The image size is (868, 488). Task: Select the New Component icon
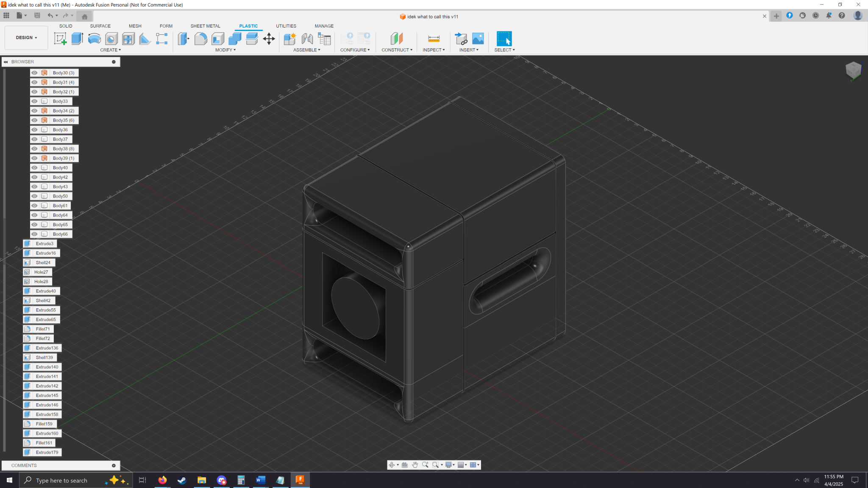click(x=290, y=39)
